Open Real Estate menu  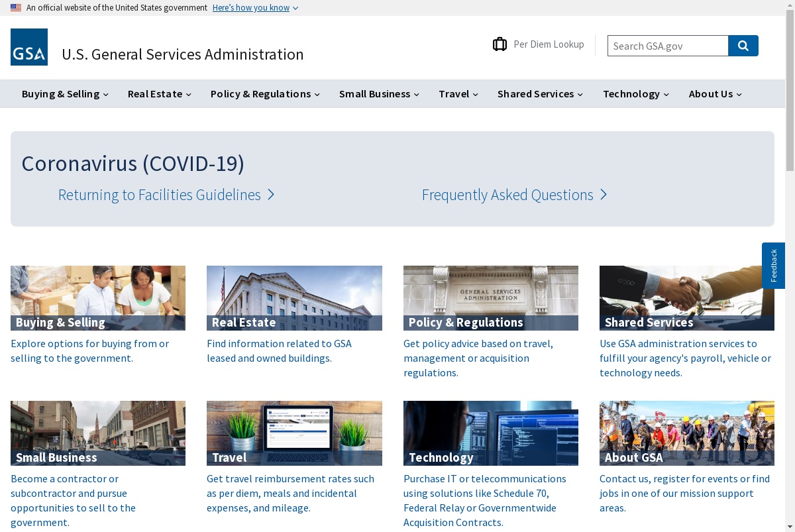[160, 94]
